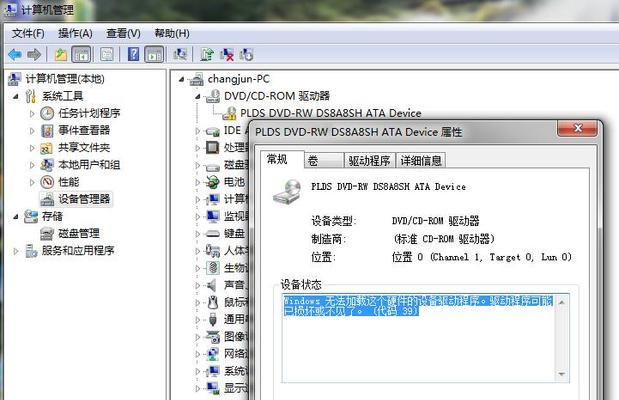Click the 性能 icon
Screen dimensions: 619x400
tap(47, 182)
